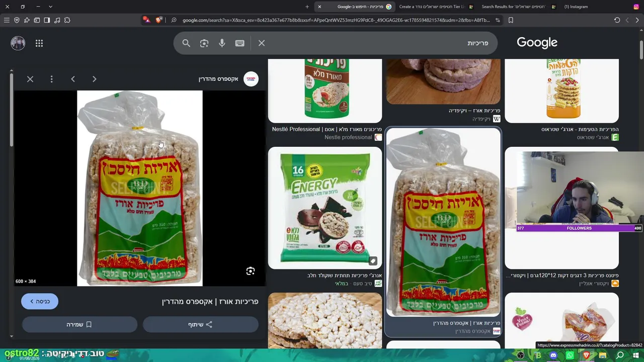Click the 'שמירה' save button

coord(79,324)
